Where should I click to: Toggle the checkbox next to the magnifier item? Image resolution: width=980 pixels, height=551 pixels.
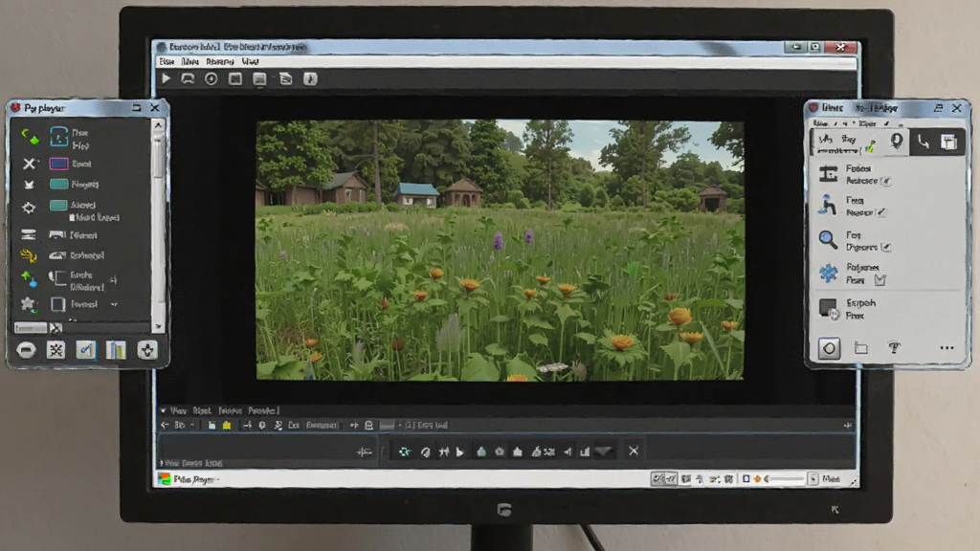click(x=885, y=248)
